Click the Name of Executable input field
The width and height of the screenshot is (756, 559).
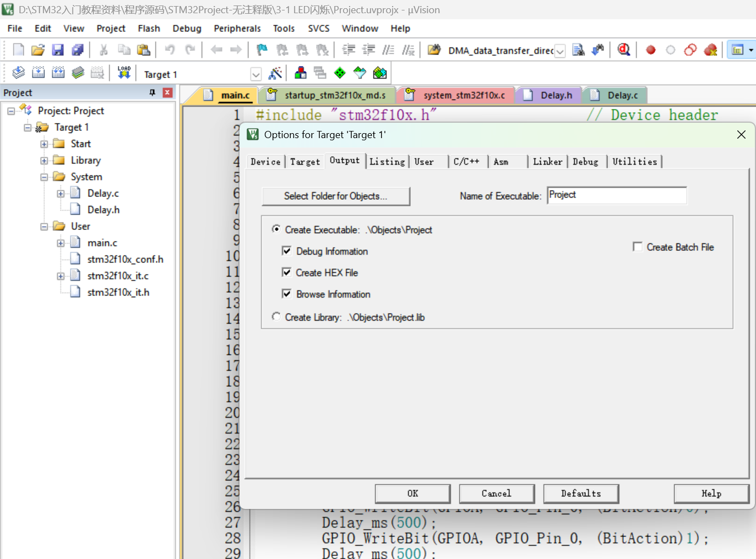click(x=617, y=195)
